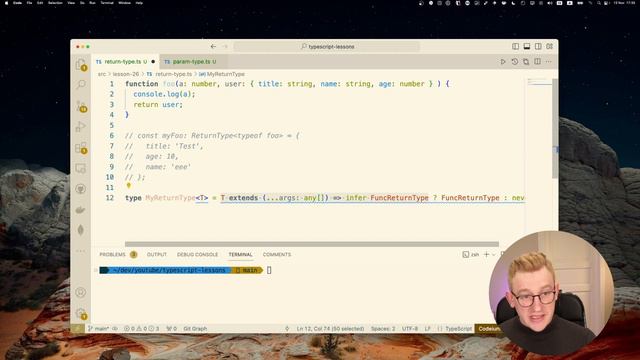Open changes icon in editor toolbar

pos(526,62)
